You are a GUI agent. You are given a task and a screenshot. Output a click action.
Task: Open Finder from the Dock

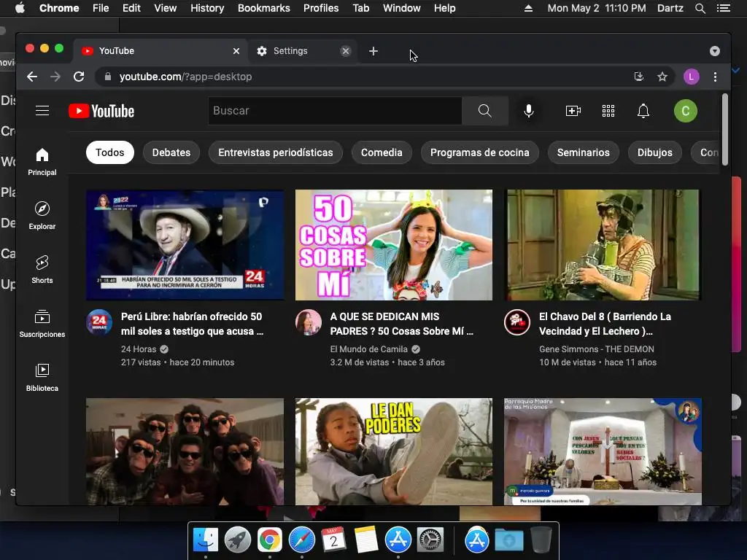(x=205, y=540)
